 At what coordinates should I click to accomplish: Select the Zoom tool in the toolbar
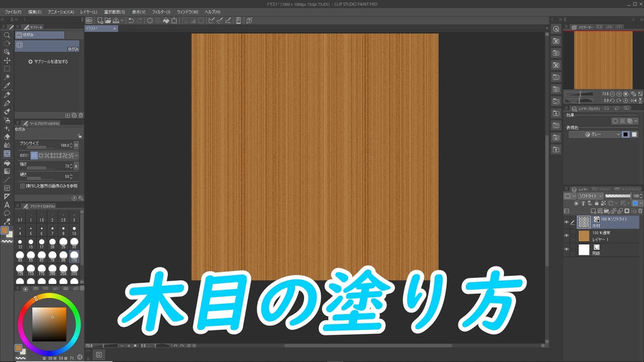coord(7,35)
